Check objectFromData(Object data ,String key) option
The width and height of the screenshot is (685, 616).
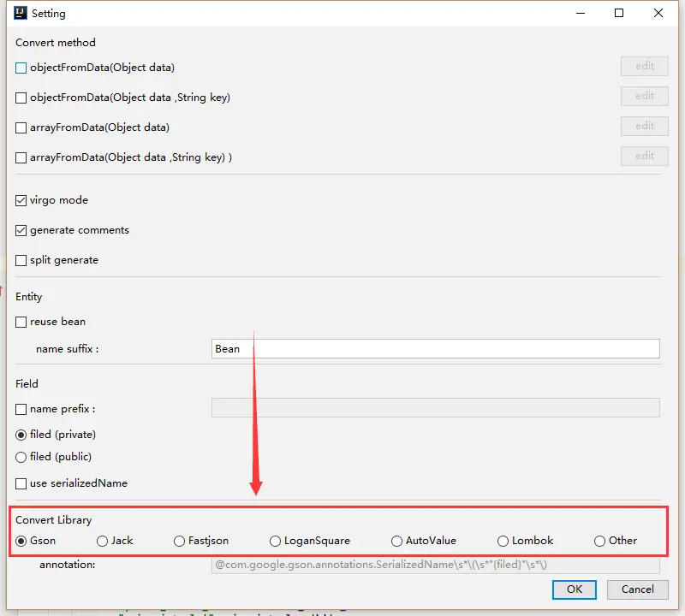21,98
